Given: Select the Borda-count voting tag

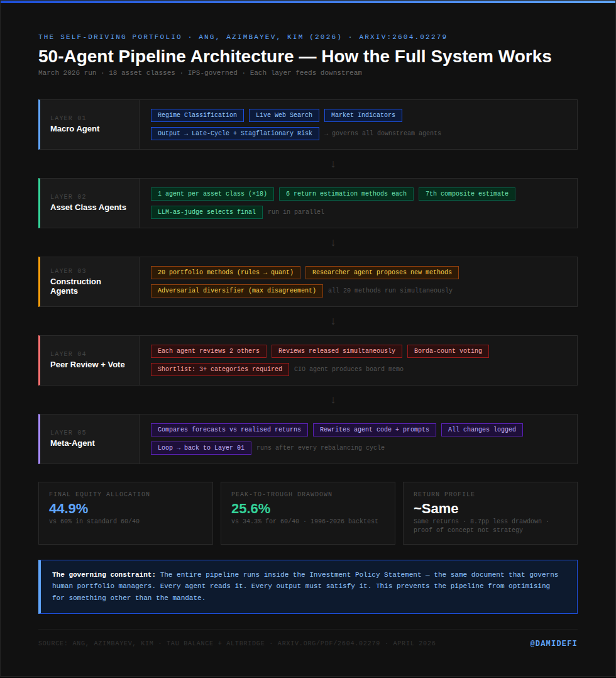Looking at the screenshot, I should (448, 351).
